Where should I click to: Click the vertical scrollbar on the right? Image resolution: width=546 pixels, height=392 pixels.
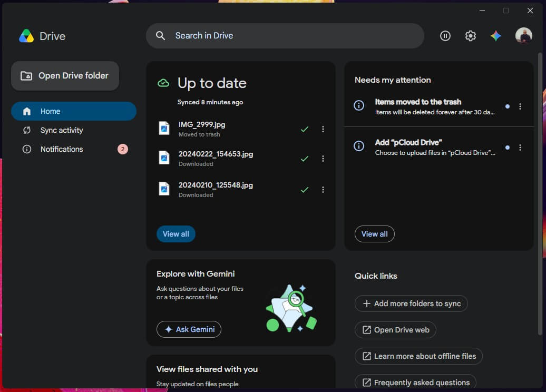540,194
